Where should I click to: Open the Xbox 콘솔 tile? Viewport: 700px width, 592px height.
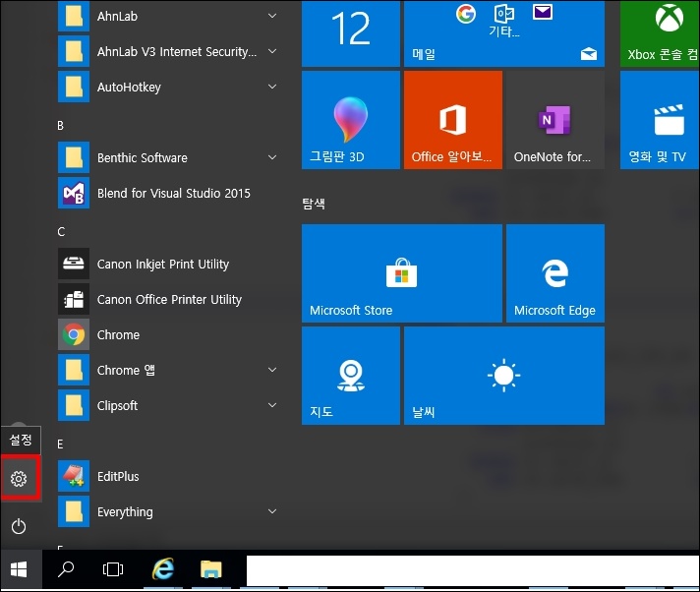tap(660, 34)
